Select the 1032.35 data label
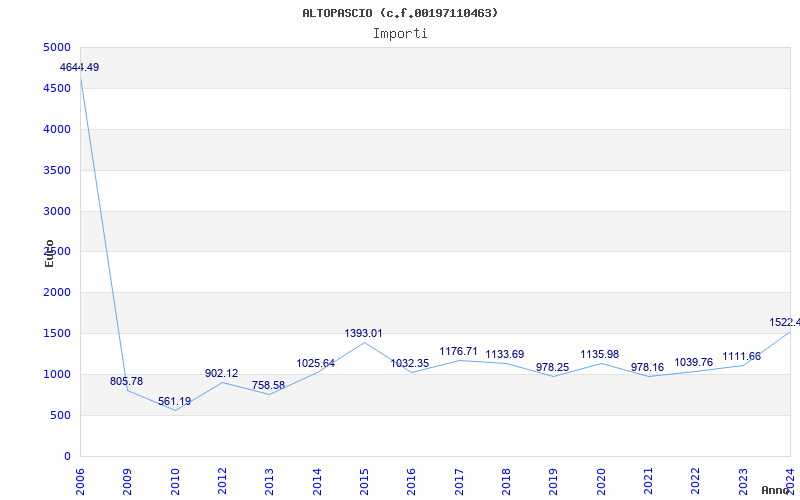The height and width of the screenshot is (500, 800). click(x=410, y=363)
